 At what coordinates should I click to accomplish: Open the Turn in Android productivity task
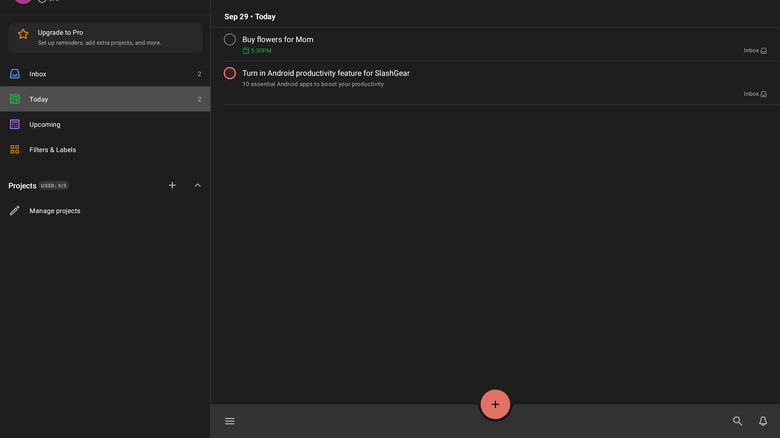326,73
